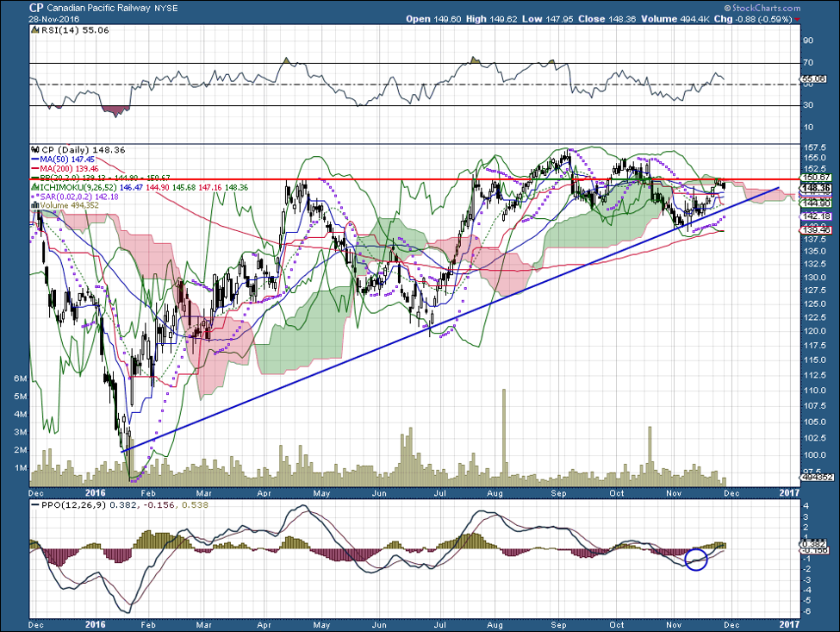Click the CP (Daily) 148.36 legend

83,150
